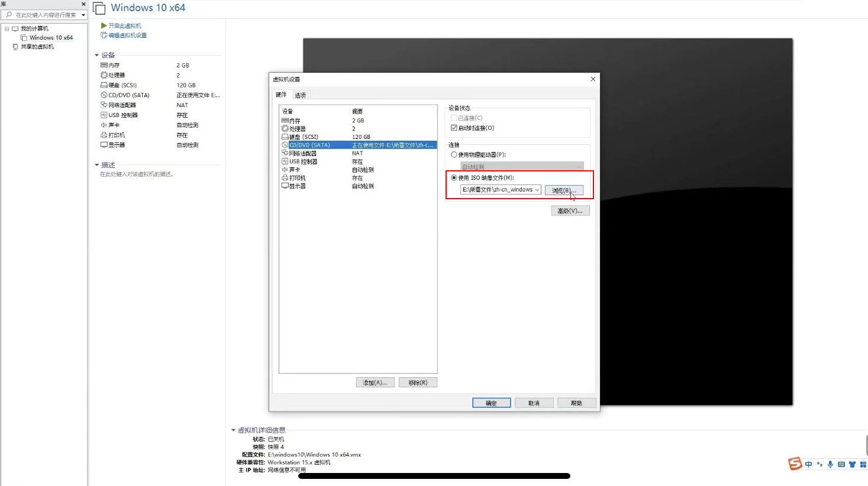Select 使用 ISO 映像文件(M) radio button

pyautogui.click(x=454, y=178)
